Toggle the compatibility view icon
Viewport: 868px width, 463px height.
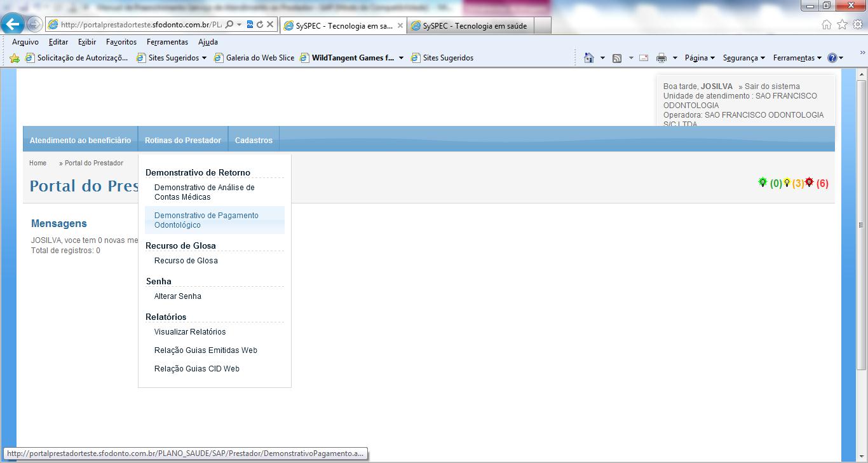[x=250, y=25]
